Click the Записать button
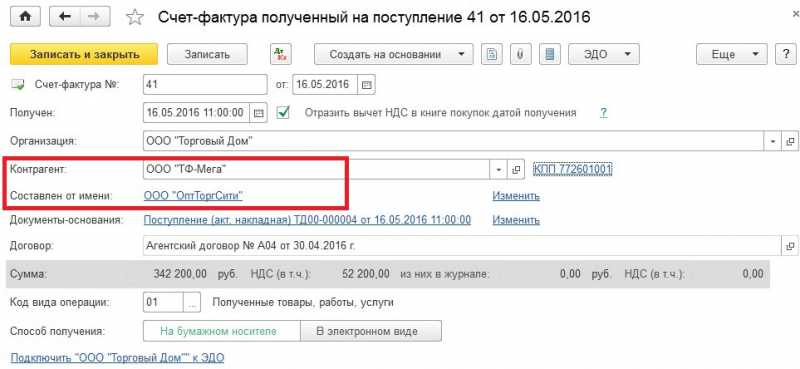 (x=207, y=54)
